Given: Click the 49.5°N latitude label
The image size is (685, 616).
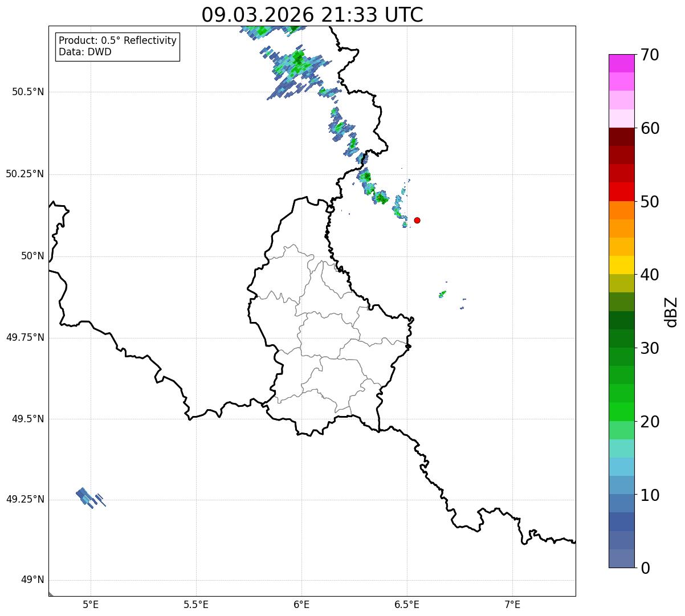Looking at the screenshot, I should pyautogui.click(x=28, y=419).
